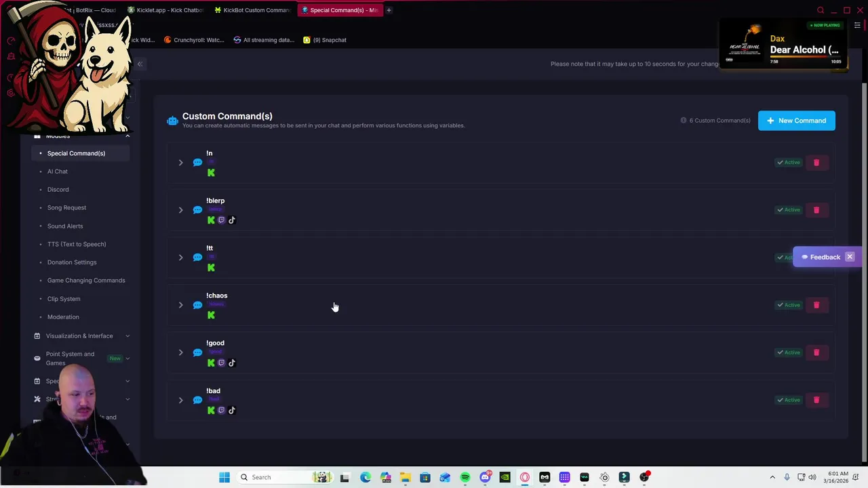Switch to KickBot Custom Commands browser tab
This screenshot has width=868, height=488.
click(x=252, y=10)
